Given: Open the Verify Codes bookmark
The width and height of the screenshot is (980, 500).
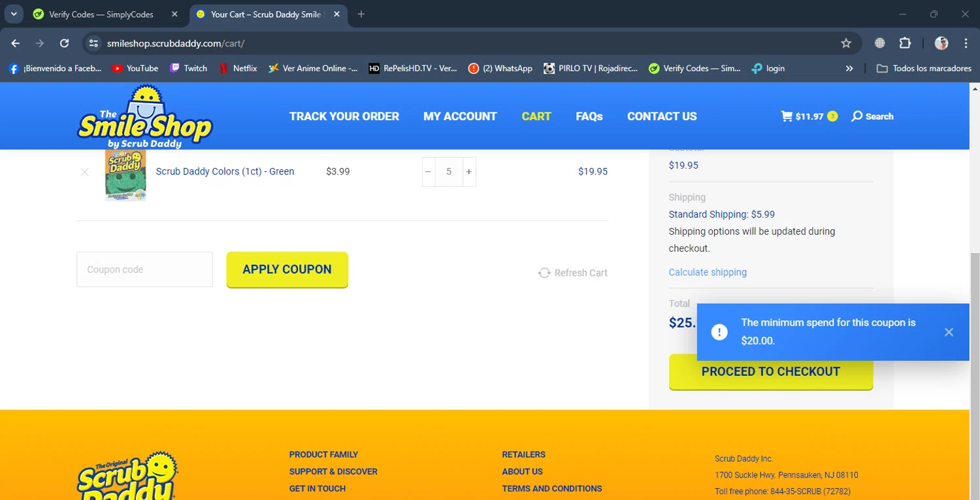Looking at the screenshot, I should [x=694, y=68].
